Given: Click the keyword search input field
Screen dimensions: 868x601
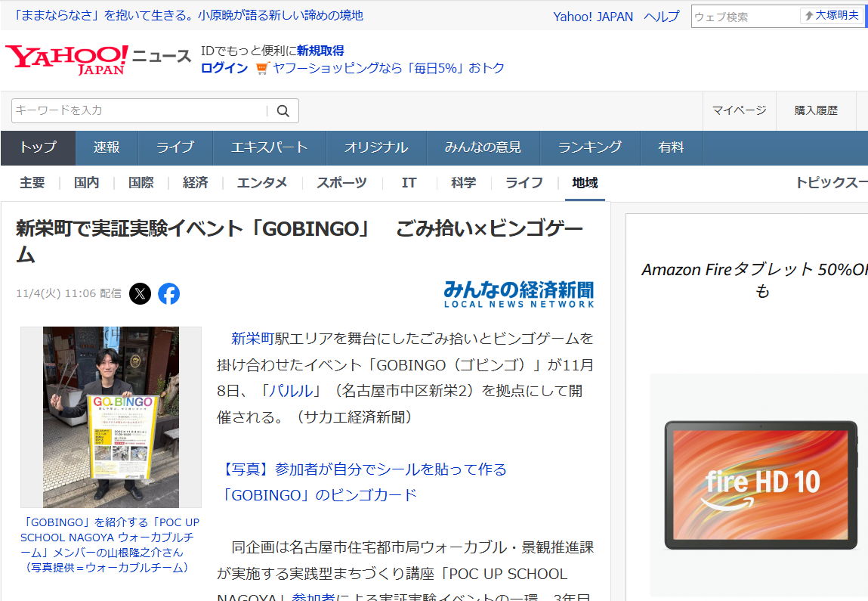Looking at the screenshot, I should (140, 110).
